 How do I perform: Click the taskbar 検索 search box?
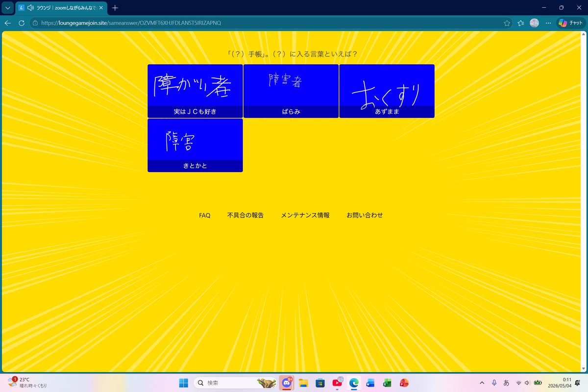[x=235, y=383]
